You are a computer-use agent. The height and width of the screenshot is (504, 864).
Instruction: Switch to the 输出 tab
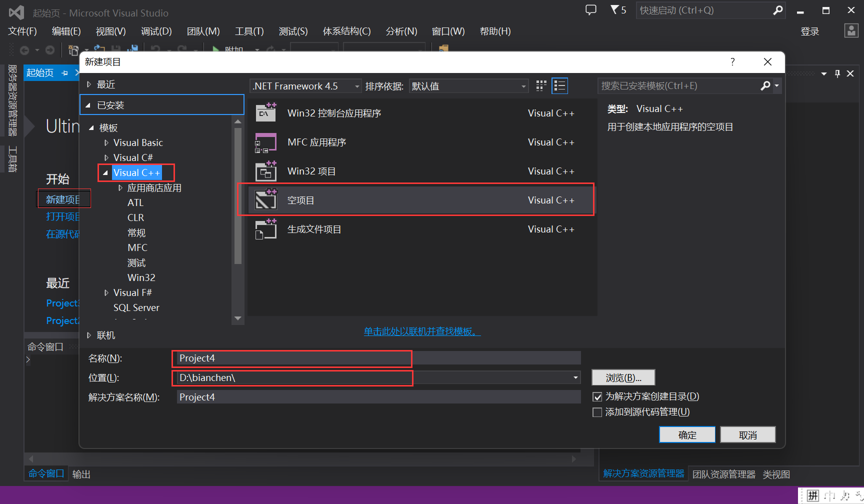(x=81, y=474)
